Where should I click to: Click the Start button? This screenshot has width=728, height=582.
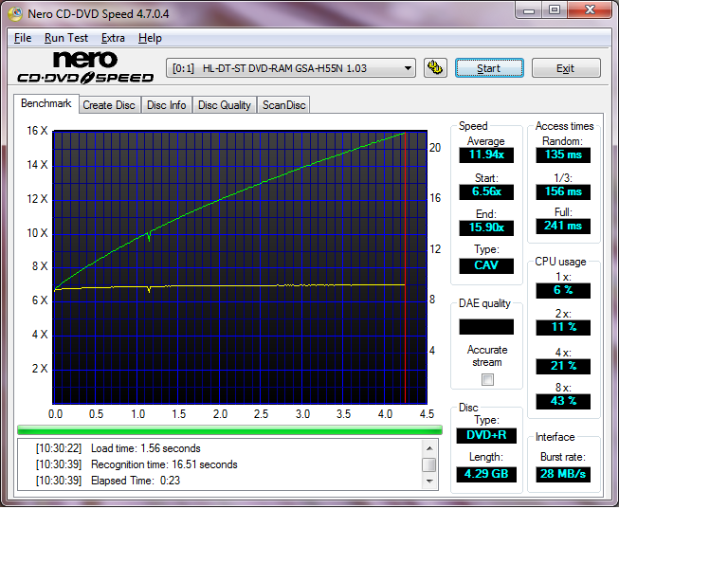pyautogui.click(x=489, y=68)
